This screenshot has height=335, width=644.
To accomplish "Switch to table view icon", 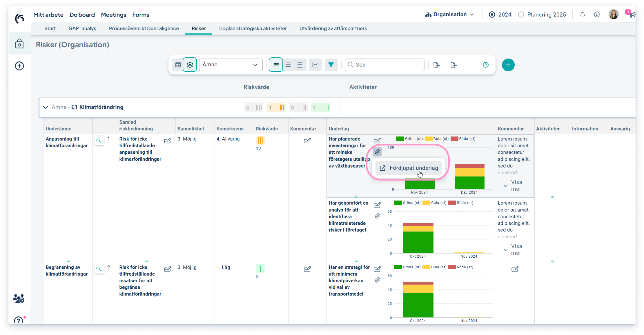I will [178, 65].
